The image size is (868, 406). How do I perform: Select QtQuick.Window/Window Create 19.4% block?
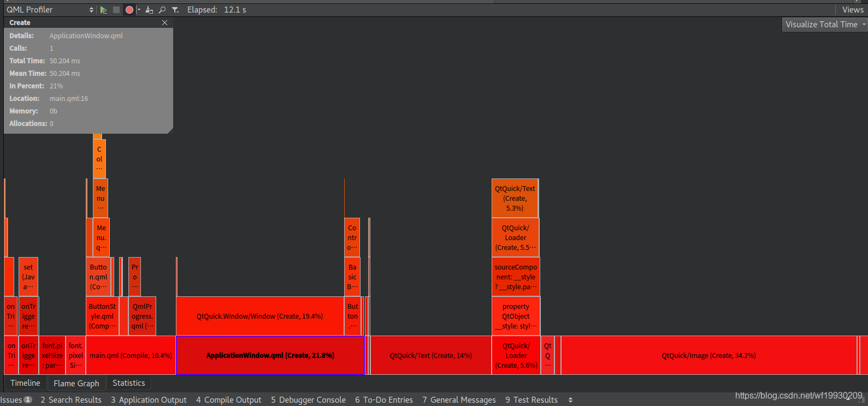pos(260,316)
